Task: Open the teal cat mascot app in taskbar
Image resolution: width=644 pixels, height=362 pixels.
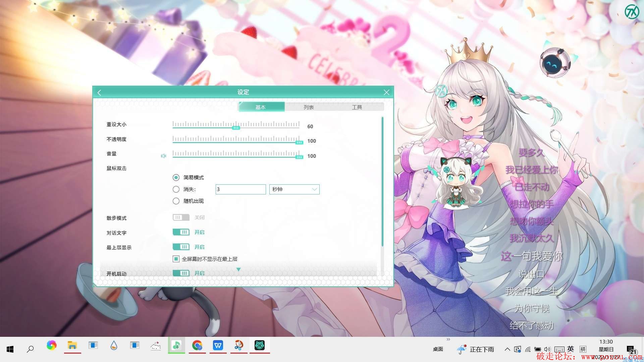Action: pos(260,345)
